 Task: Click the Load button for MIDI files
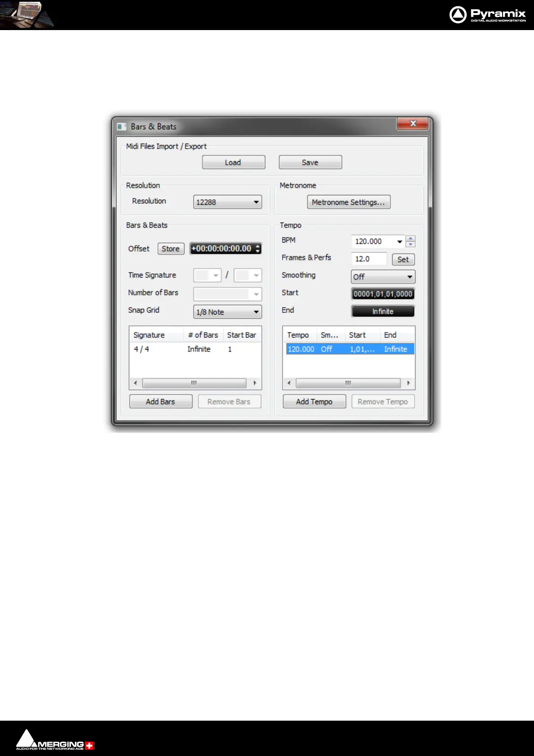[x=233, y=162]
